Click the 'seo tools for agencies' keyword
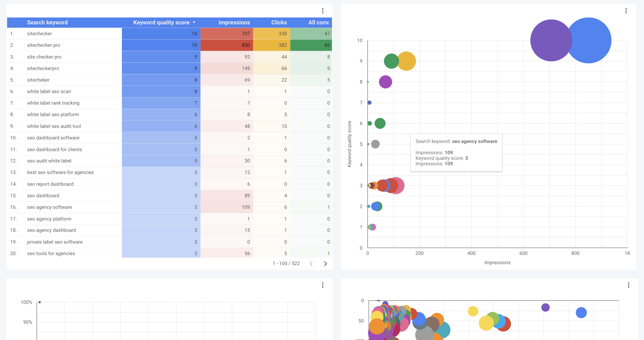This screenshot has height=340, width=644. [51, 253]
